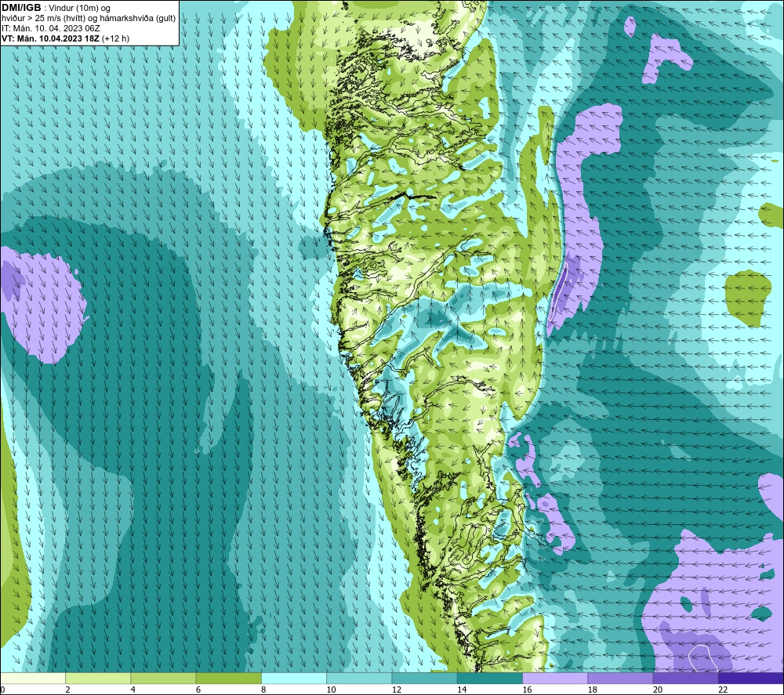Click the 'VT: Mán. 10.04.2023 18Z' line

pyautogui.click(x=50, y=38)
